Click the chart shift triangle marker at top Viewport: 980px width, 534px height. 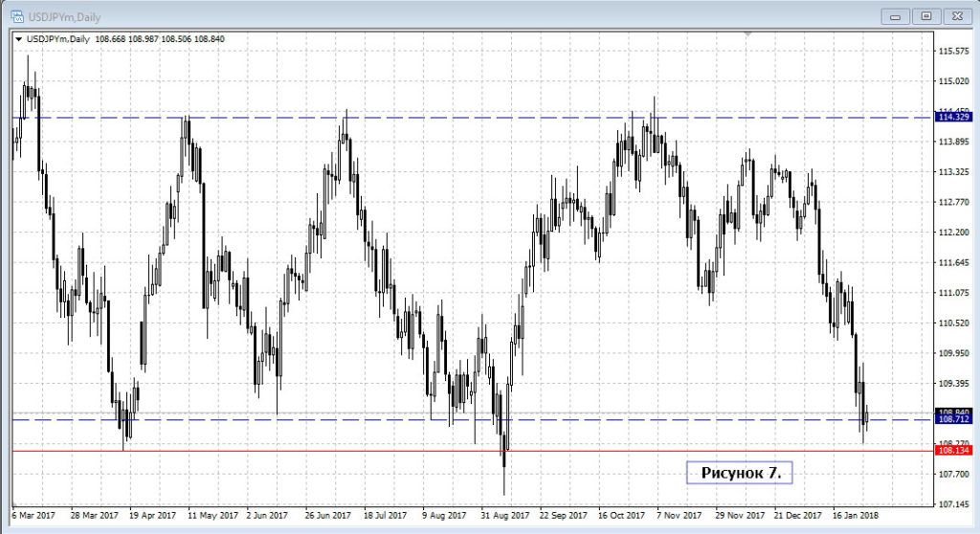click(748, 34)
